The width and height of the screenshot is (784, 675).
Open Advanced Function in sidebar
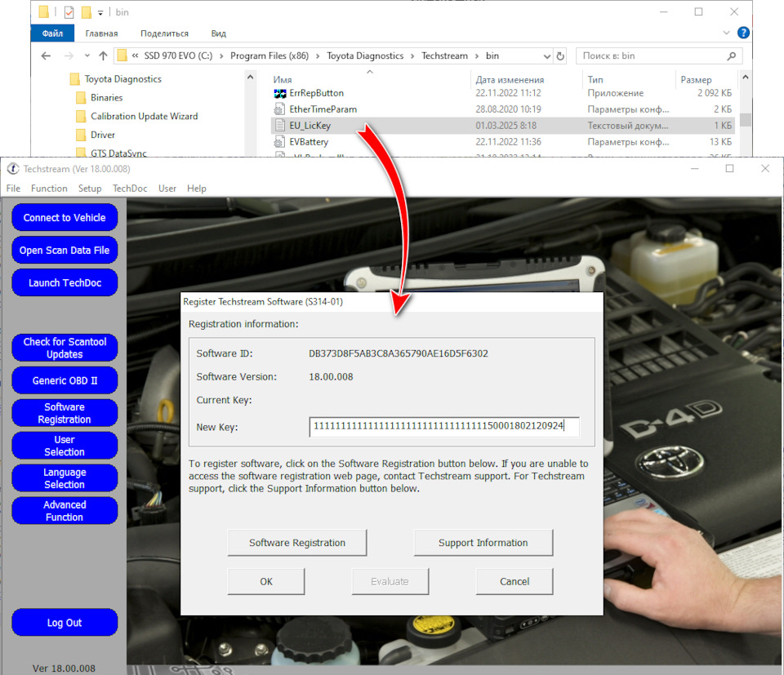(65, 510)
